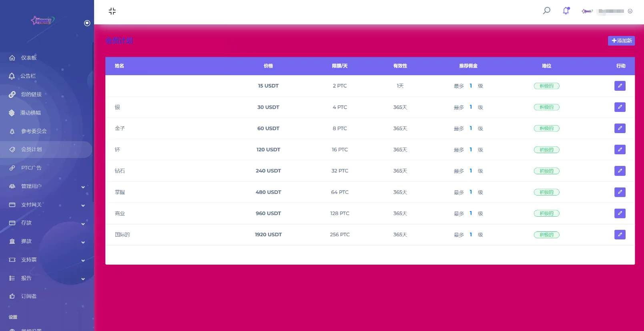Click the logo in the sidebar header
Image resolution: width=644 pixels, height=331 pixels.
click(42, 20)
